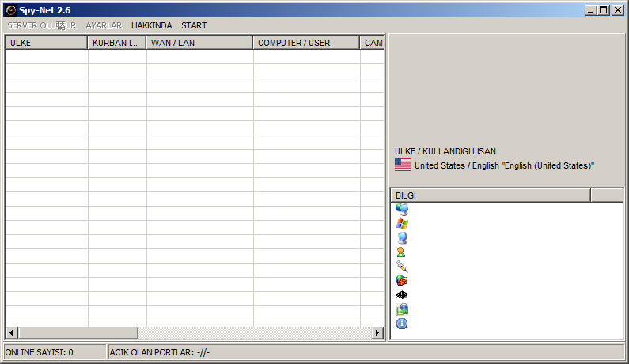
Task: Select the syringe injection icon
Action: click(x=402, y=267)
